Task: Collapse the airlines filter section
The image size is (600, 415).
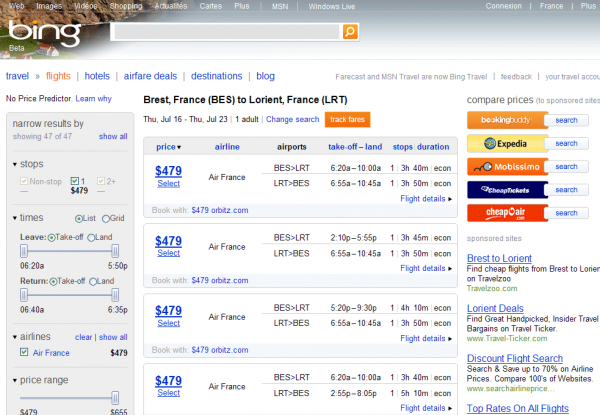Action: (x=15, y=337)
